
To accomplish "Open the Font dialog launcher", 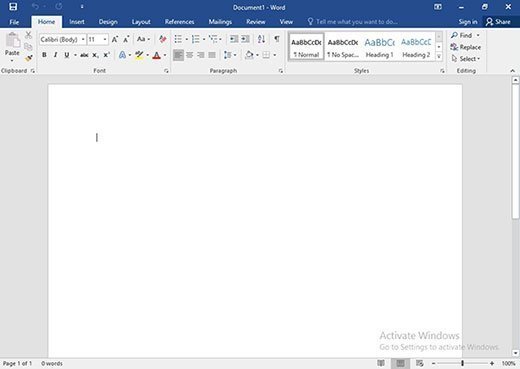I will coord(166,71).
